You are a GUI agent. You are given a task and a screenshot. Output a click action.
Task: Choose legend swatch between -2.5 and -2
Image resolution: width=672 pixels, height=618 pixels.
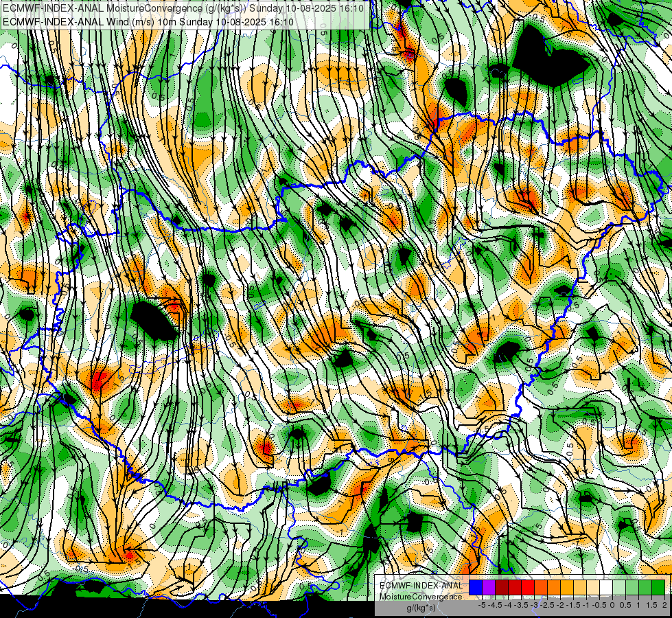(554, 587)
